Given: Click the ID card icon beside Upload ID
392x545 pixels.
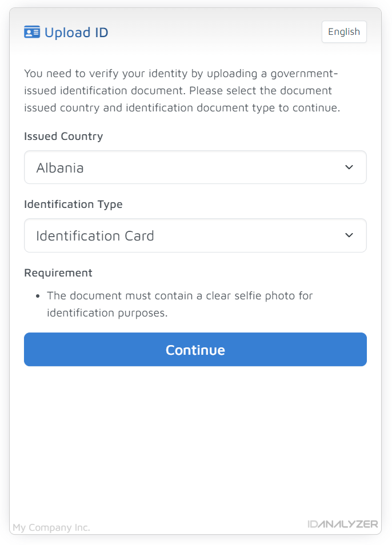Looking at the screenshot, I should 32,33.
